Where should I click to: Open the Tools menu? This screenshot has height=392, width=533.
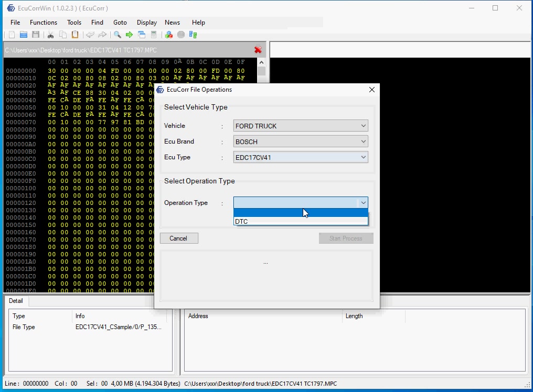pos(74,23)
